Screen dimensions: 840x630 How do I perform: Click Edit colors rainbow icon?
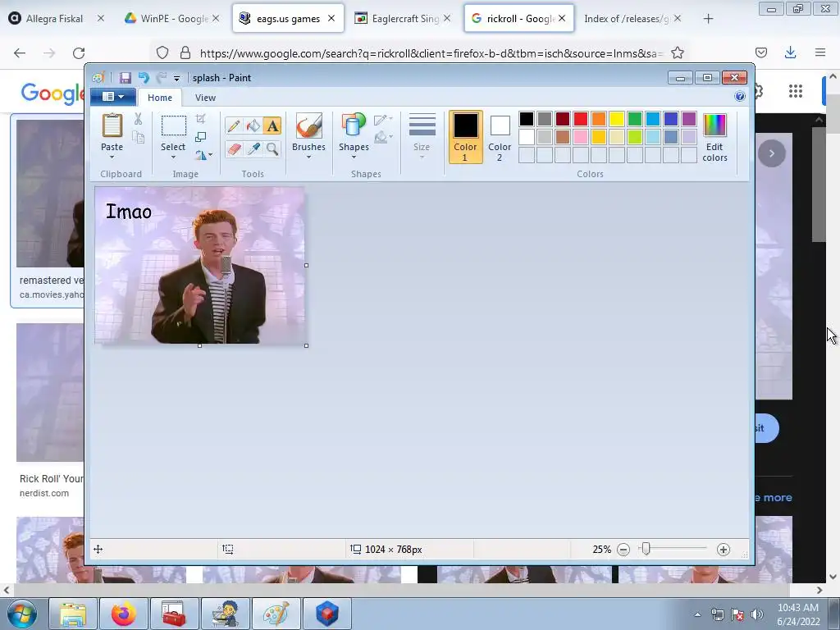point(714,138)
